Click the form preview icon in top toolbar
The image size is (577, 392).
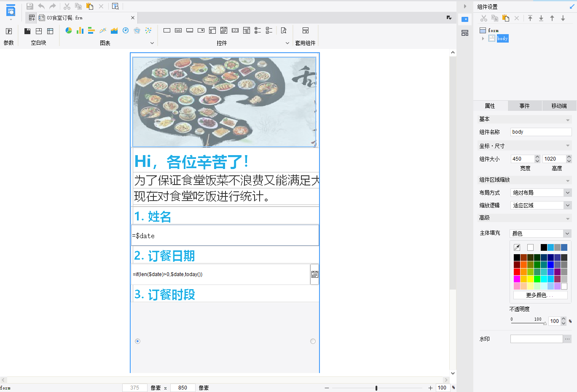tap(115, 6)
